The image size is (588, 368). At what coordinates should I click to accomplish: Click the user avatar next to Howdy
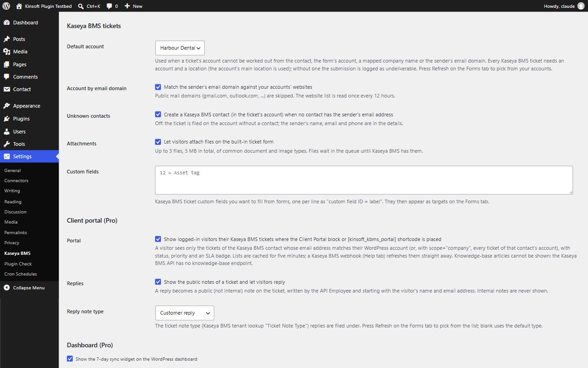click(x=581, y=6)
